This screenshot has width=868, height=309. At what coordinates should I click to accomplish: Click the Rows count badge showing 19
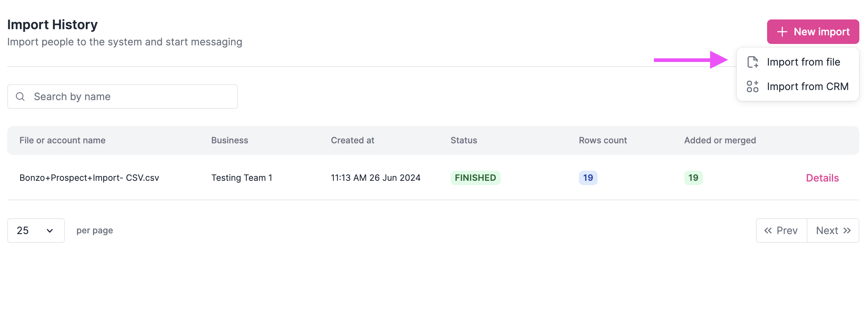click(588, 178)
